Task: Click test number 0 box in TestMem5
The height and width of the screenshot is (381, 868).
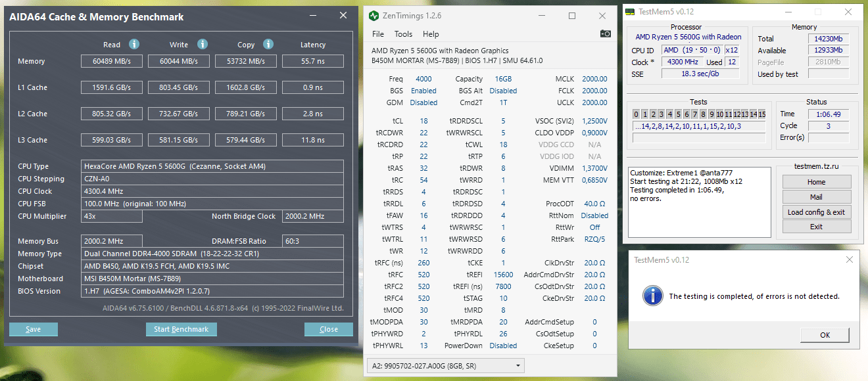Action: tap(637, 114)
